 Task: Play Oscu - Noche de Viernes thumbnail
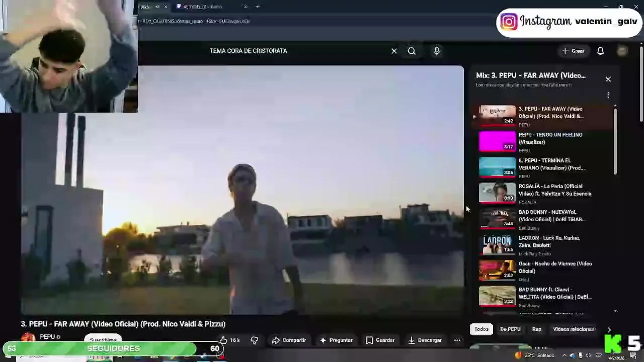click(497, 270)
